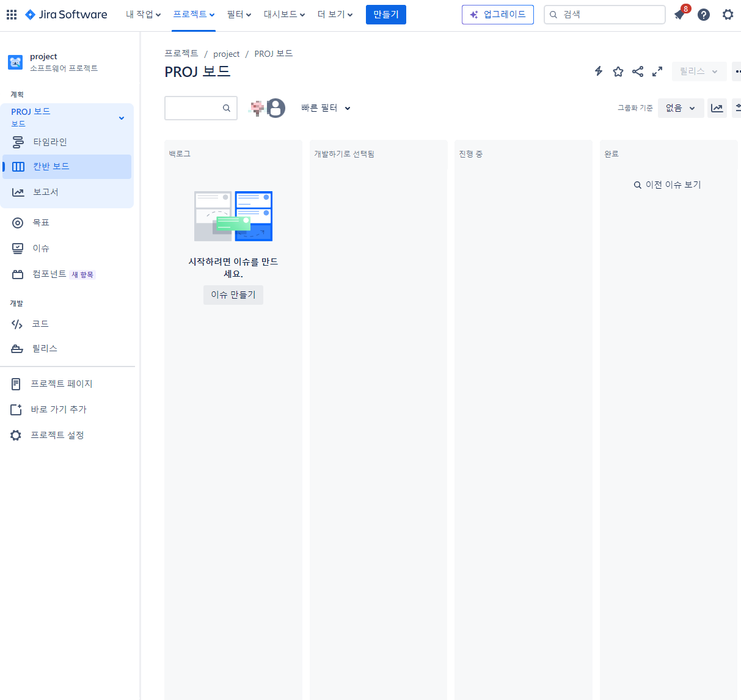The width and height of the screenshot is (741, 700).
Task: Click the unassigned gray avatar filter
Action: click(x=276, y=108)
